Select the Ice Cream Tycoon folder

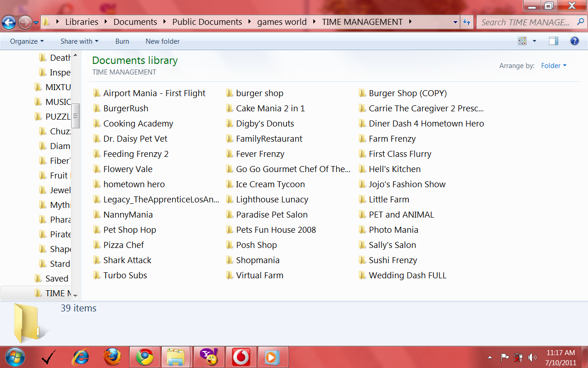pos(266,184)
